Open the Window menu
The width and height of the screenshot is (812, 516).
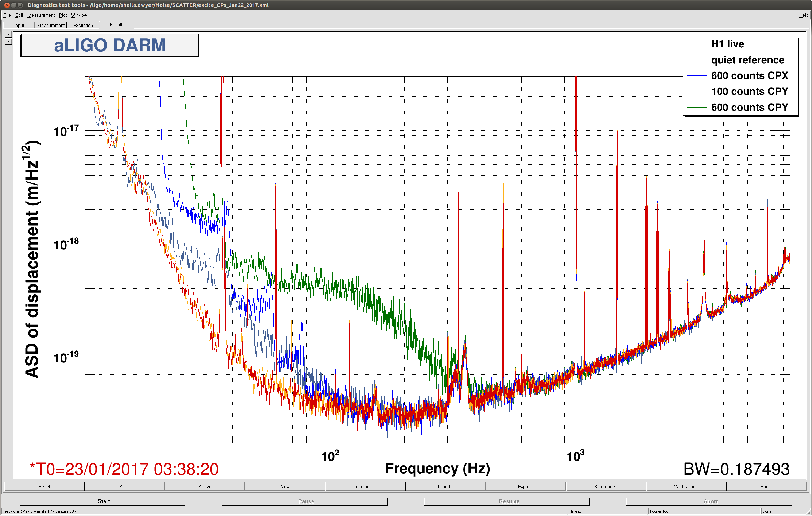[79, 15]
